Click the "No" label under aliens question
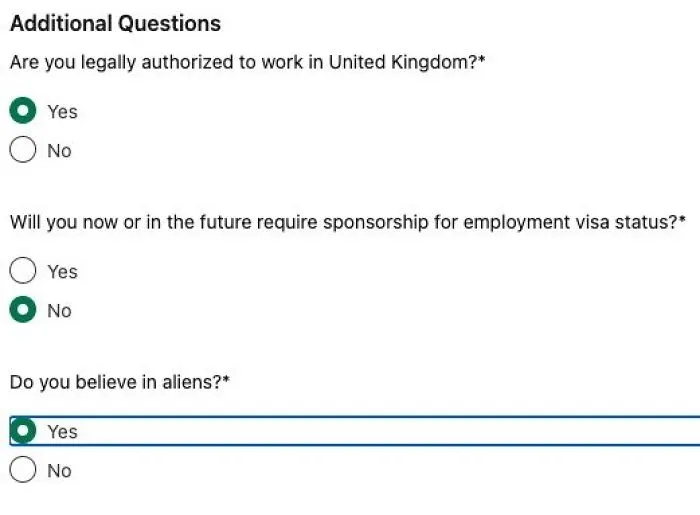This screenshot has width=700, height=515. click(59, 471)
